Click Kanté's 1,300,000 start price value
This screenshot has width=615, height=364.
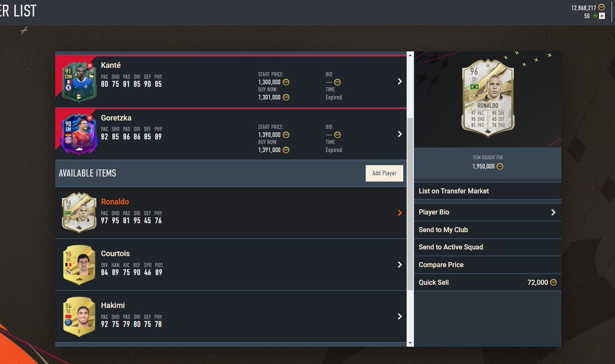[x=269, y=82]
